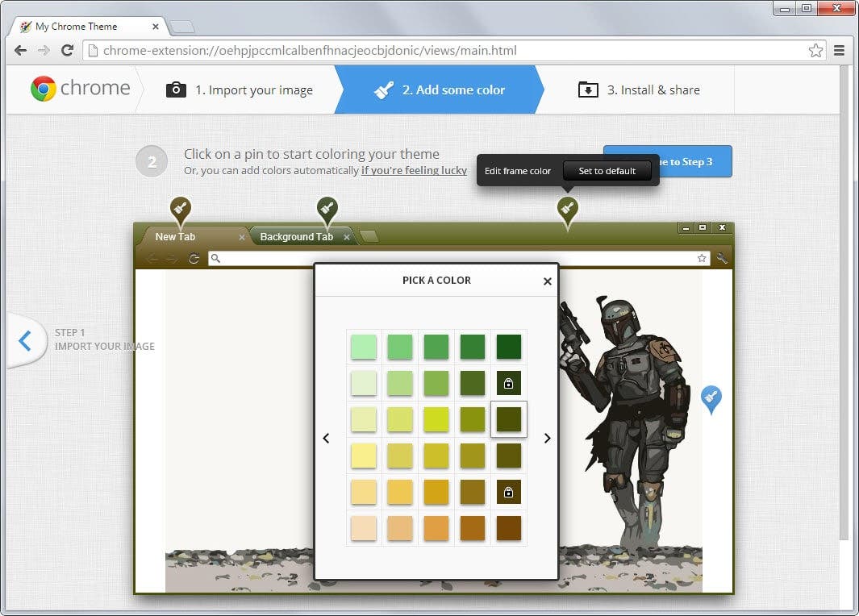This screenshot has height=616, width=859.
Task: Click the browser reload icon
Action: point(68,50)
